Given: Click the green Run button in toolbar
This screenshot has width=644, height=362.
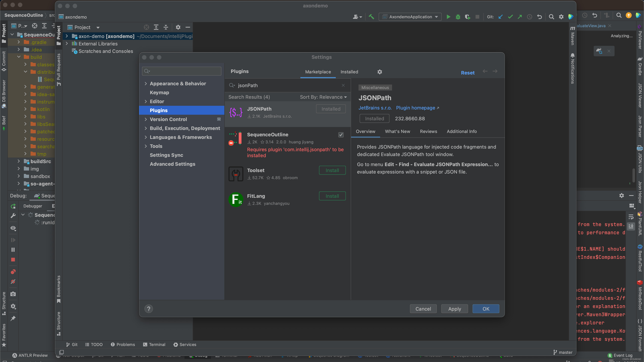Looking at the screenshot, I should point(448,17).
